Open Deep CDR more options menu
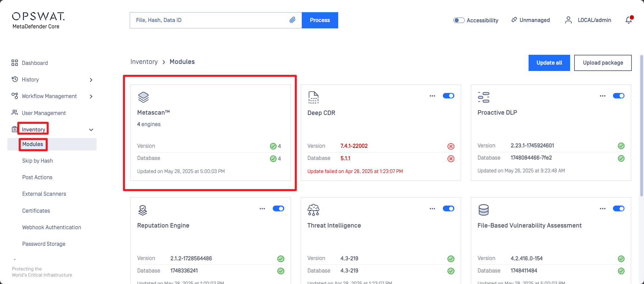Screen dimensions: 644x284 click(432, 96)
